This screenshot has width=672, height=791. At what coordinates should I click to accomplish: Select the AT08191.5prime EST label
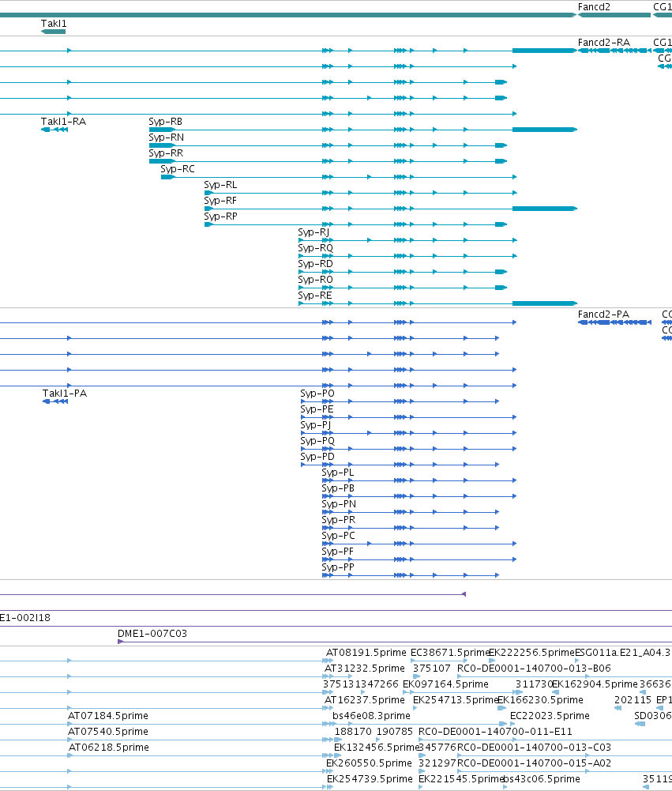point(366,653)
